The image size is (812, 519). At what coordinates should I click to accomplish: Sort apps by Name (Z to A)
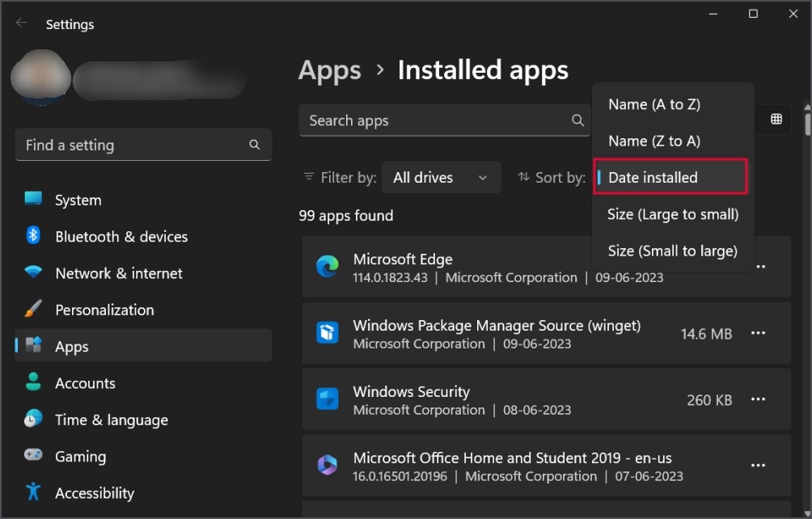point(672,141)
